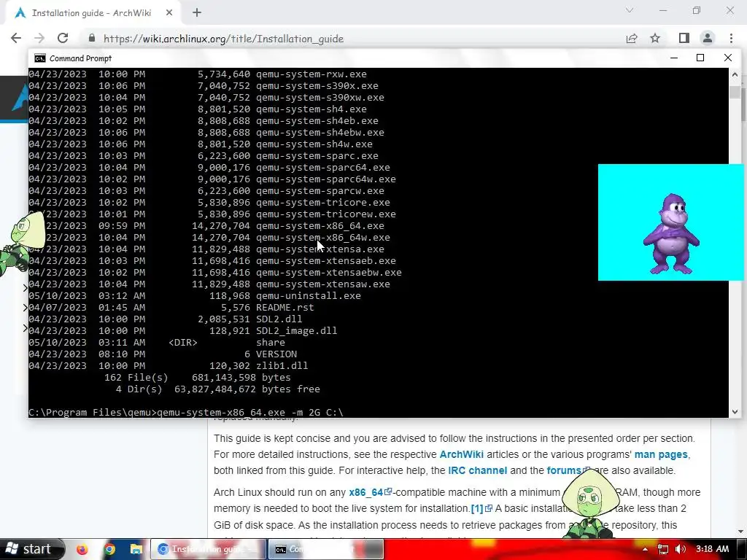This screenshot has width=747, height=560.
Task: Close the Installation guide - ArchWiki tab
Action: (169, 13)
